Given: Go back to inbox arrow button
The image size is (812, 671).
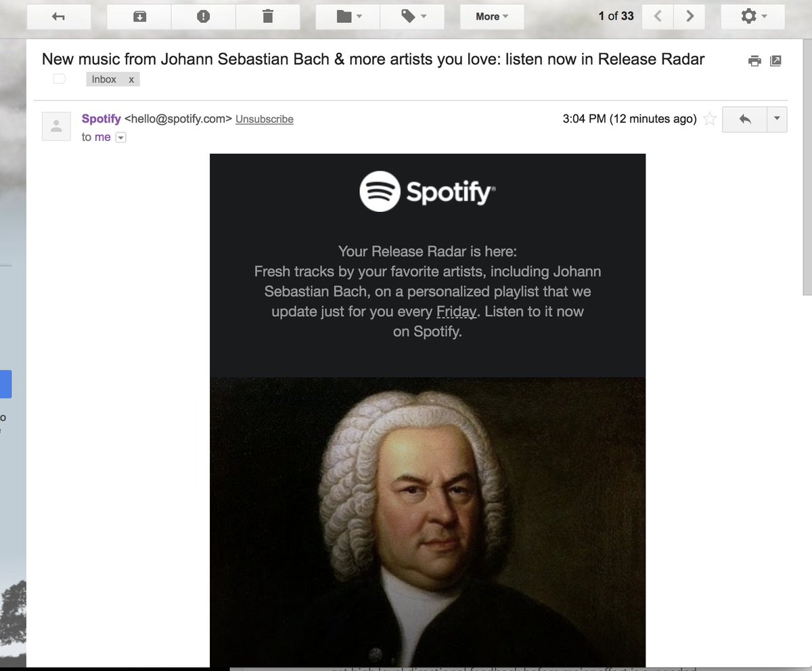Looking at the screenshot, I should pos(58,16).
